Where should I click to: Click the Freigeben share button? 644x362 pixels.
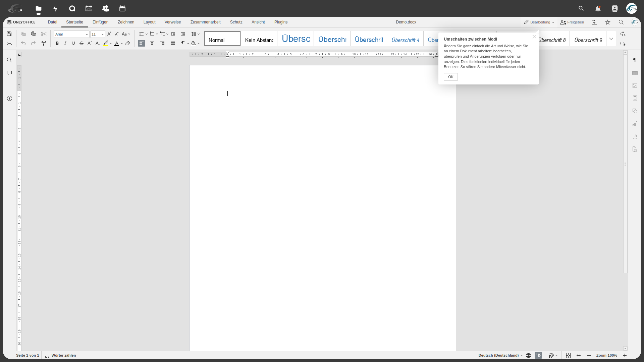(572, 22)
